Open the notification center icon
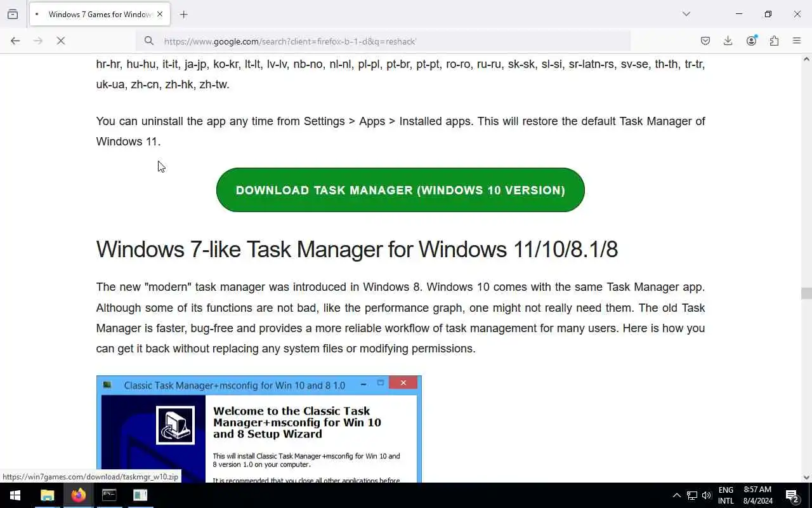812x508 pixels. [792, 495]
